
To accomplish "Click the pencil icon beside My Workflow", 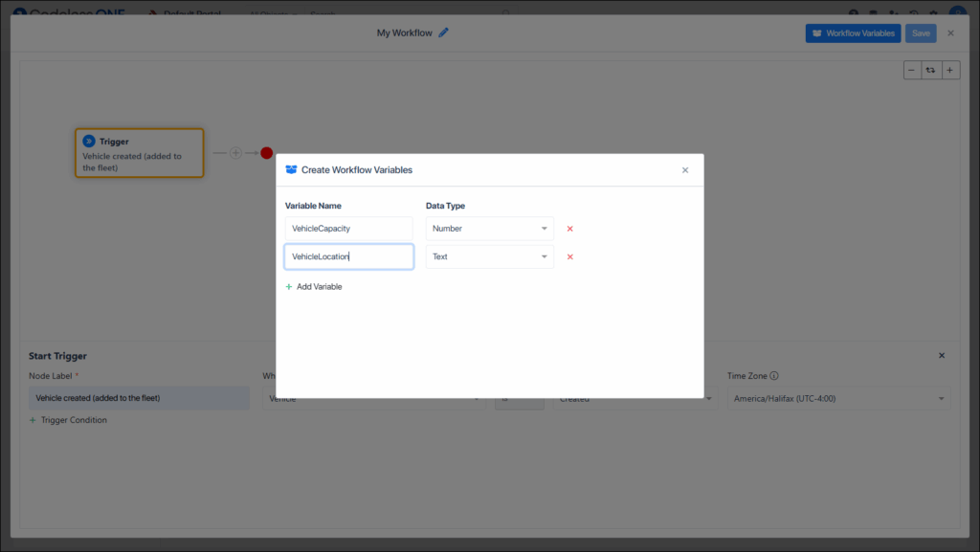I will click(443, 33).
